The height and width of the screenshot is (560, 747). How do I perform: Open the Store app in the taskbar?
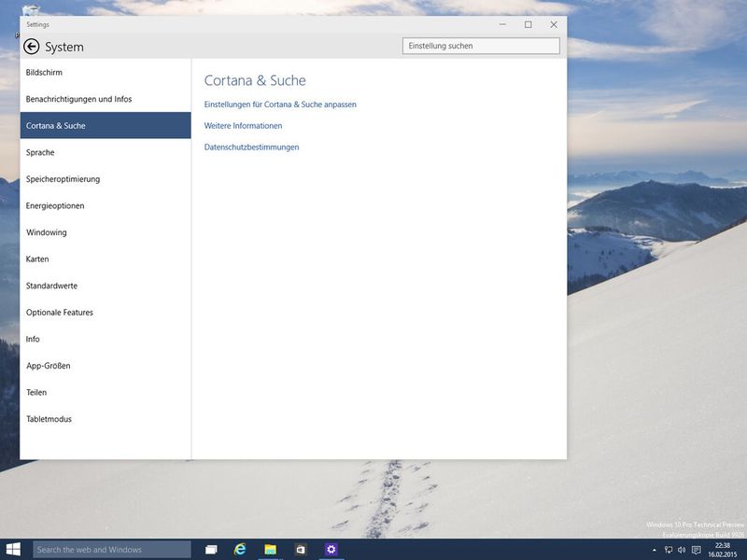[301, 550]
